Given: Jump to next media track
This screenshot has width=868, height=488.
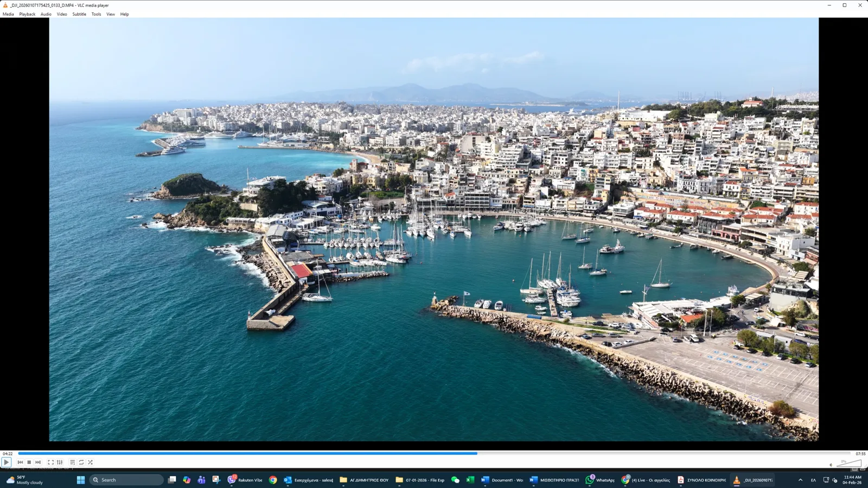Looking at the screenshot, I should (x=38, y=463).
